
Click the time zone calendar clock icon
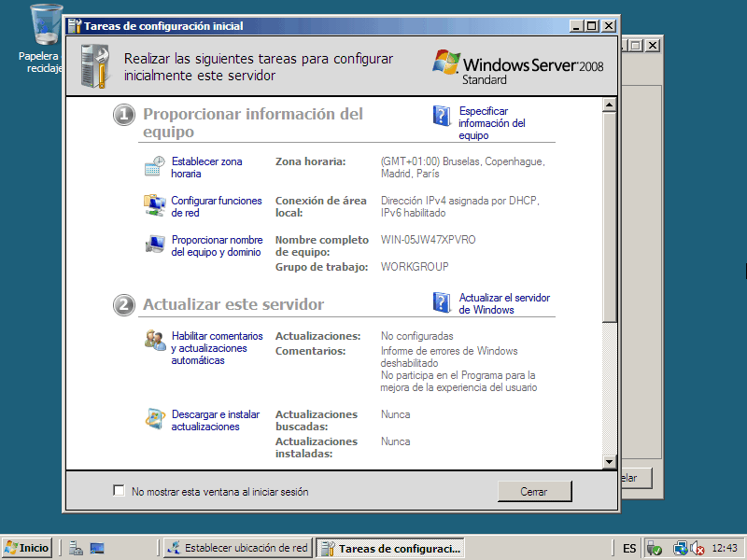point(155,167)
